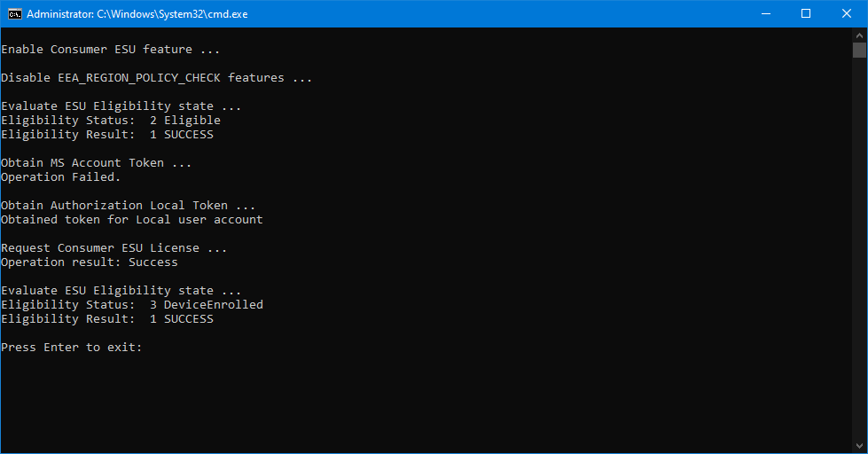
Task: Click the scrollbar up arrow
Action: click(x=859, y=35)
